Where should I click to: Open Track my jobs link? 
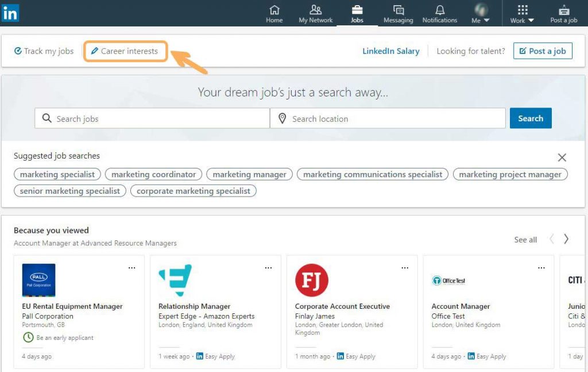coord(44,51)
